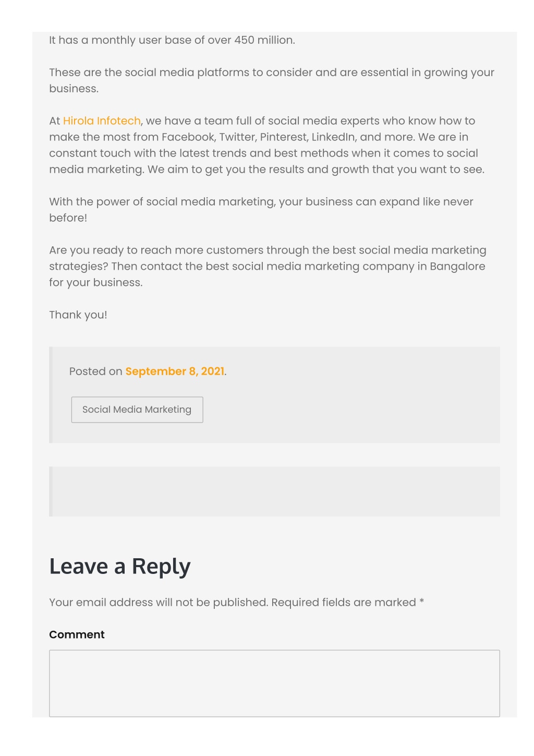
Task: Open the Hirola Infotech link
Action: pos(102,121)
